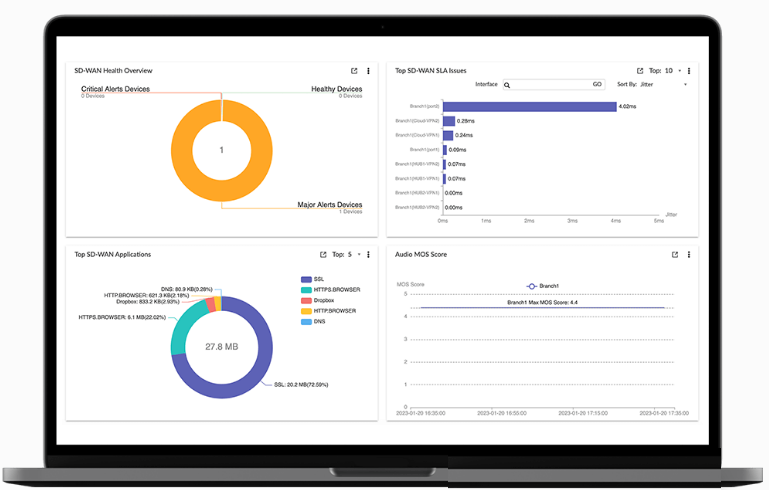Click the Branch1(port2) 4.02ms jitter bar
This screenshot has width=769, height=490.
tap(529, 106)
